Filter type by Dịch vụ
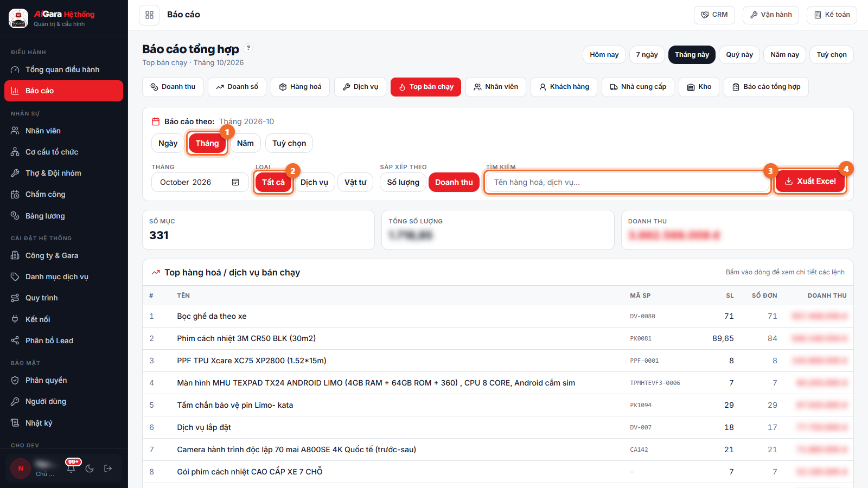868x488 pixels. (x=314, y=182)
